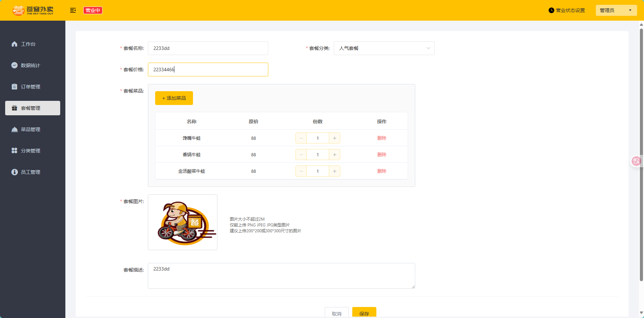Screen dimensions: 644x318
Task: Click the translate floating icon on right edge
Action: (636, 161)
